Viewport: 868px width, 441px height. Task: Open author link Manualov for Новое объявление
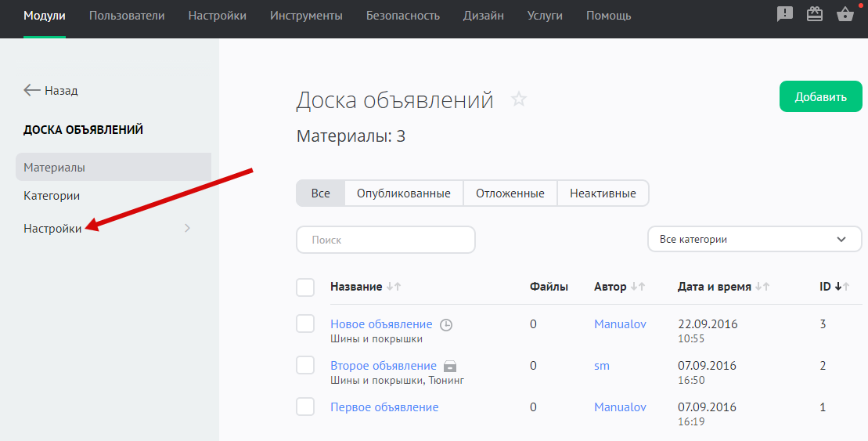(620, 324)
